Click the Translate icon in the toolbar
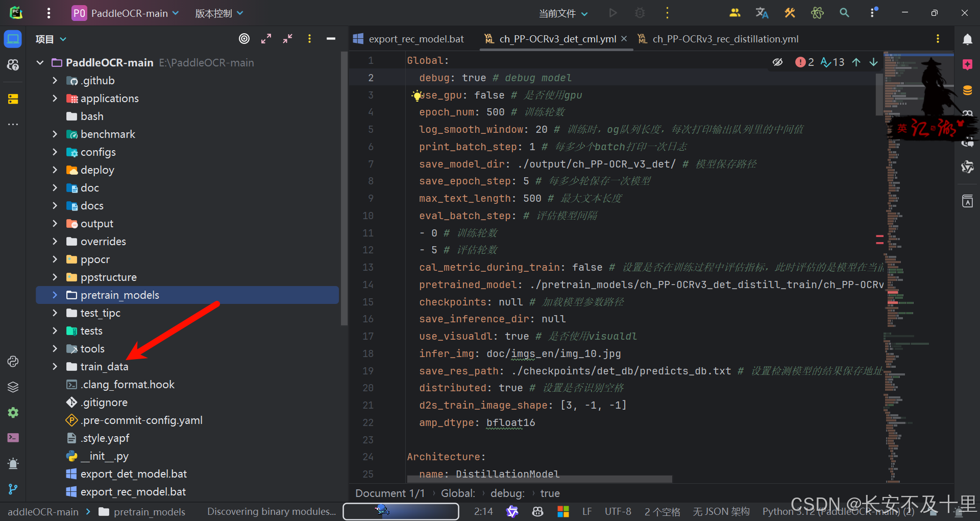This screenshot has width=980, height=521. click(x=762, y=13)
